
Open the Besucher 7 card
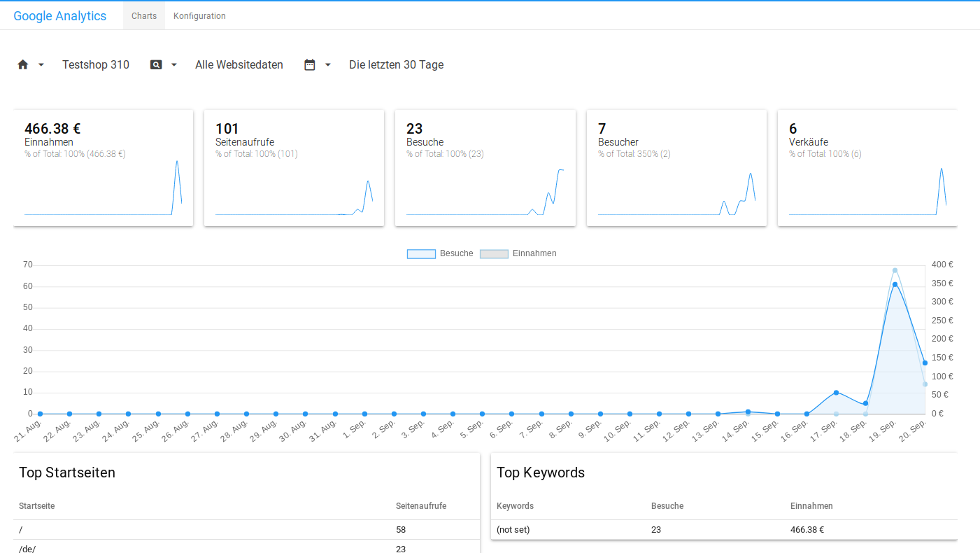coord(676,168)
